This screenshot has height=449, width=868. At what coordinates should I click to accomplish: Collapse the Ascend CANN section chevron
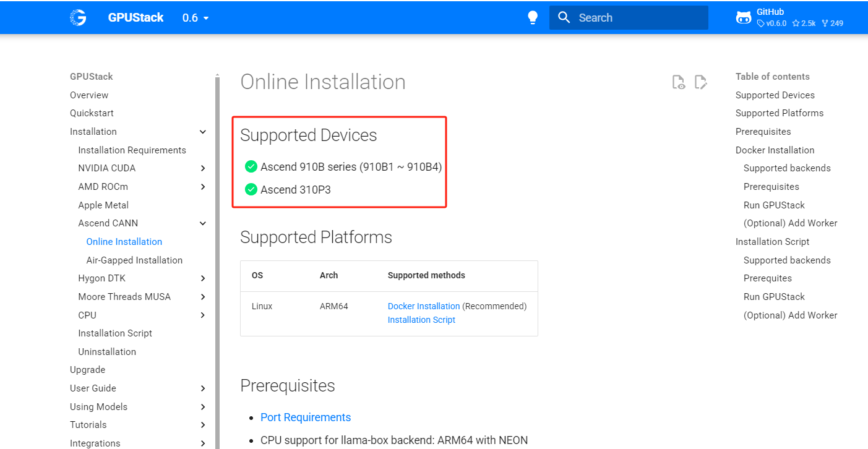point(203,223)
